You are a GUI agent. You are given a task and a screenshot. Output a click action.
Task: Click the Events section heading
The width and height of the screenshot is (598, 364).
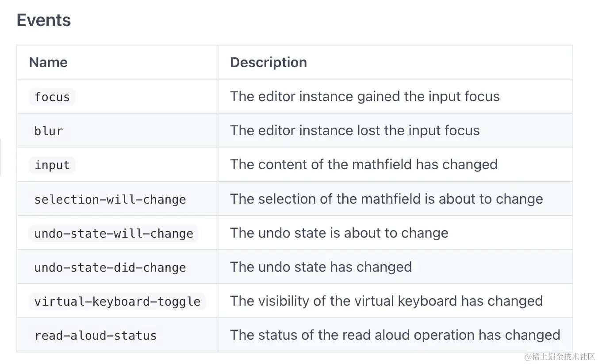point(44,20)
